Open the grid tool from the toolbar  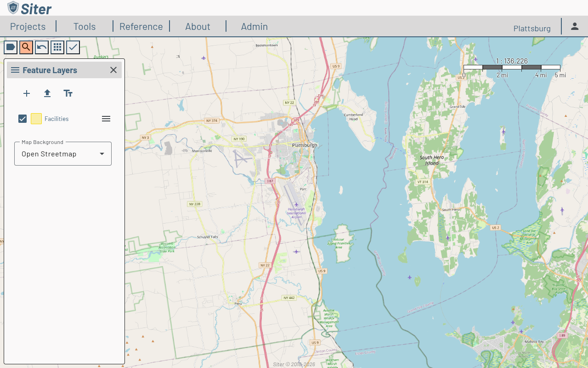point(57,47)
